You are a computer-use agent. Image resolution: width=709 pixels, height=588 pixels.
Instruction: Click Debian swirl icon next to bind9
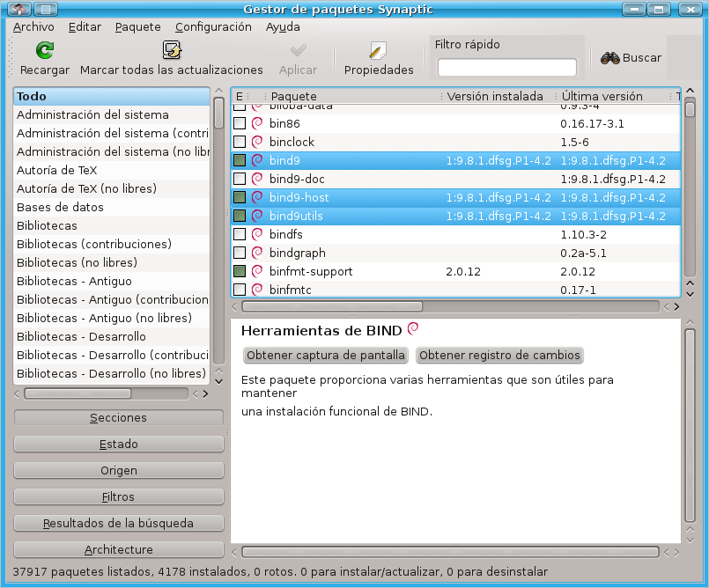coord(257,160)
